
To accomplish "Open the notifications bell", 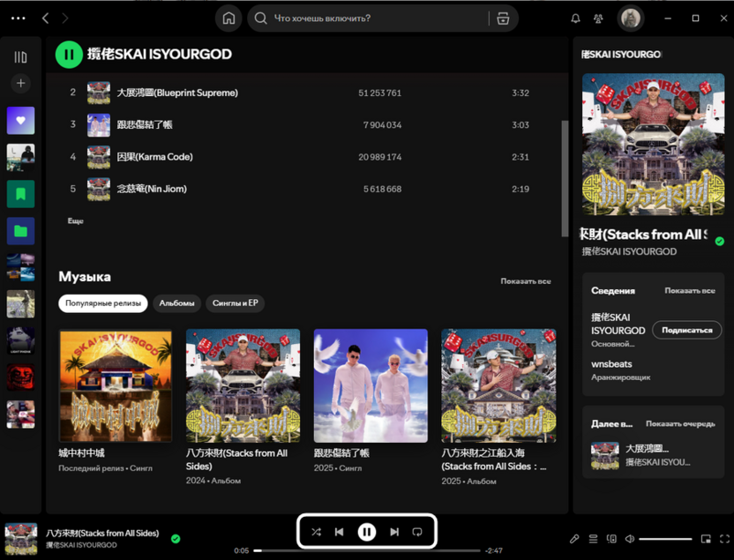I will tap(575, 19).
